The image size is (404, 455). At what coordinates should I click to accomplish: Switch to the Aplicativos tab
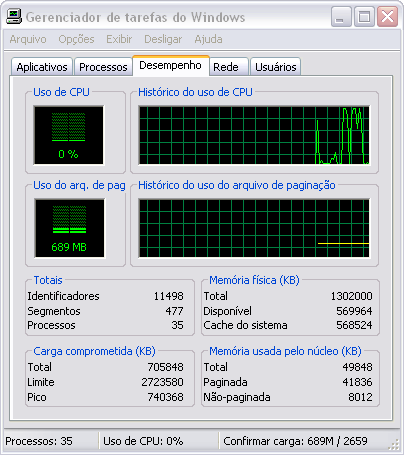(x=42, y=67)
